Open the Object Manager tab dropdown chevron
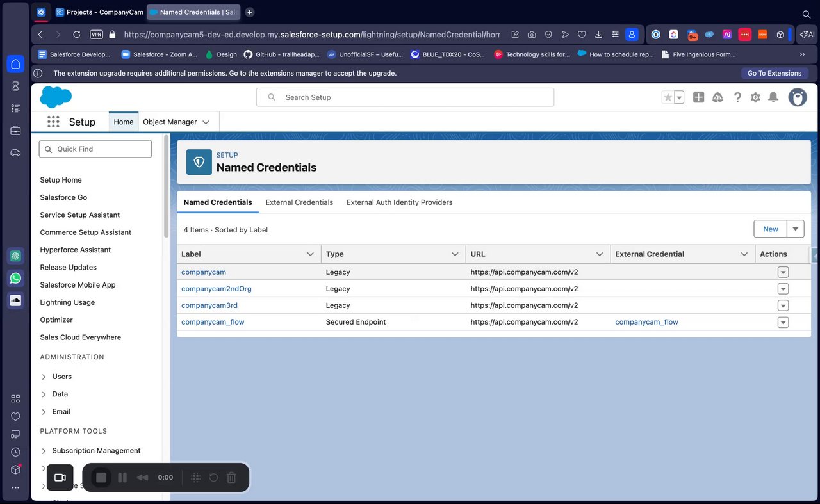820x504 pixels. click(206, 122)
